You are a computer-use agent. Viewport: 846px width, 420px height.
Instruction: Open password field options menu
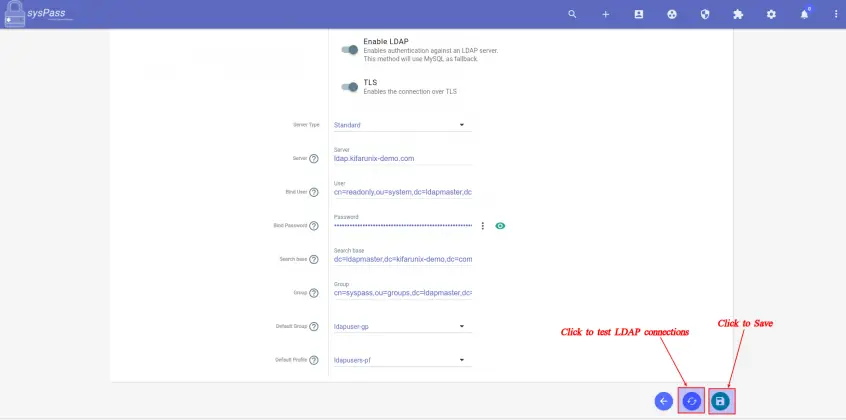click(482, 226)
